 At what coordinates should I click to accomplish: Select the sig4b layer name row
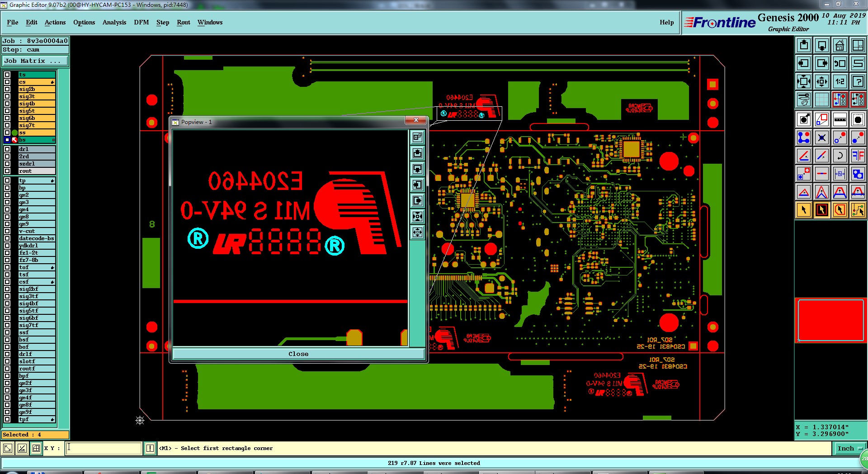pyautogui.click(x=37, y=104)
